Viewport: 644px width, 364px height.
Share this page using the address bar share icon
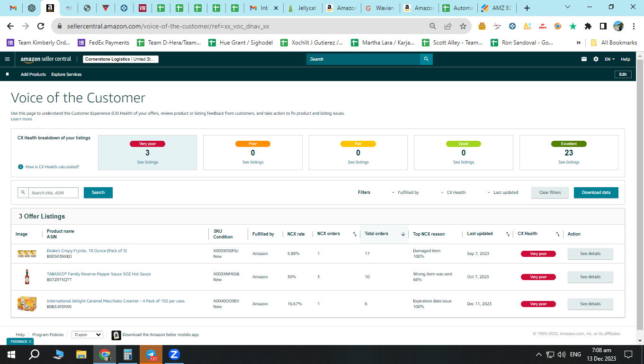point(448,27)
